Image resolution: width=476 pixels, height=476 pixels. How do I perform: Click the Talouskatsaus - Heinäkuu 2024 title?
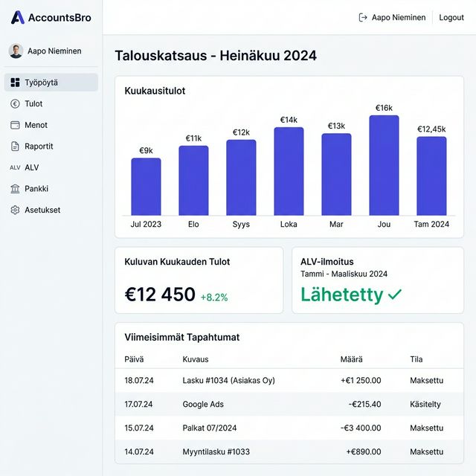click(216, 56)
